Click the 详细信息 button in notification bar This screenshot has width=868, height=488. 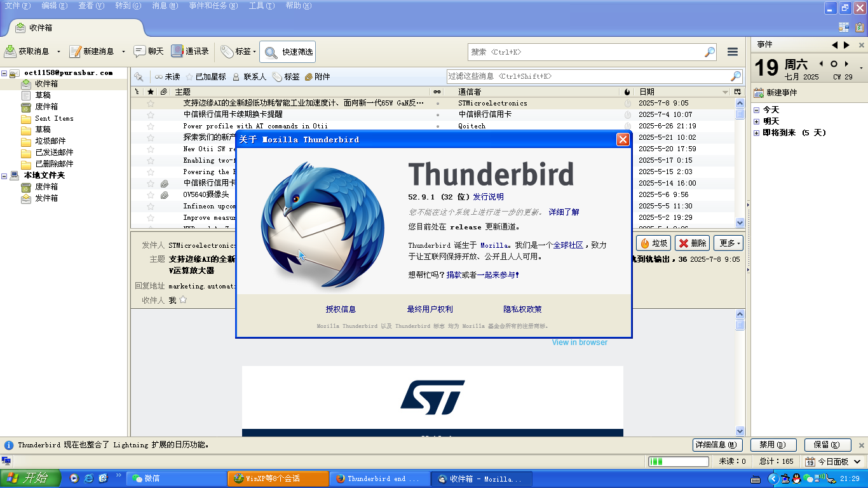[x=717, y=445]
